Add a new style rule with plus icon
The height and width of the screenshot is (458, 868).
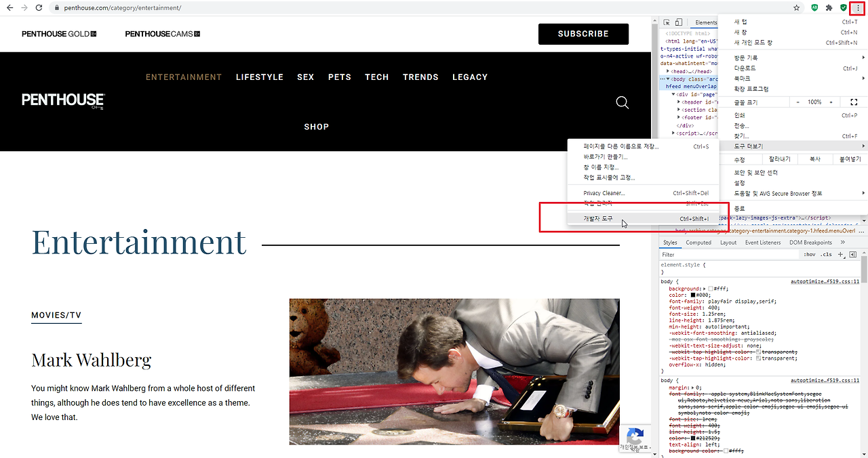click(x=841, y=254)
